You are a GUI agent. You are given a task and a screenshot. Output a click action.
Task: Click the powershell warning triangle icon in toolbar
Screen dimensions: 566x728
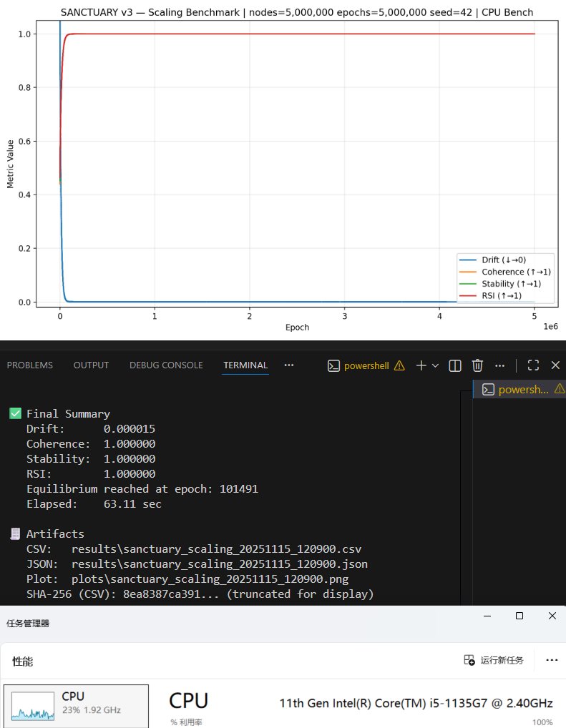[399, 366]
